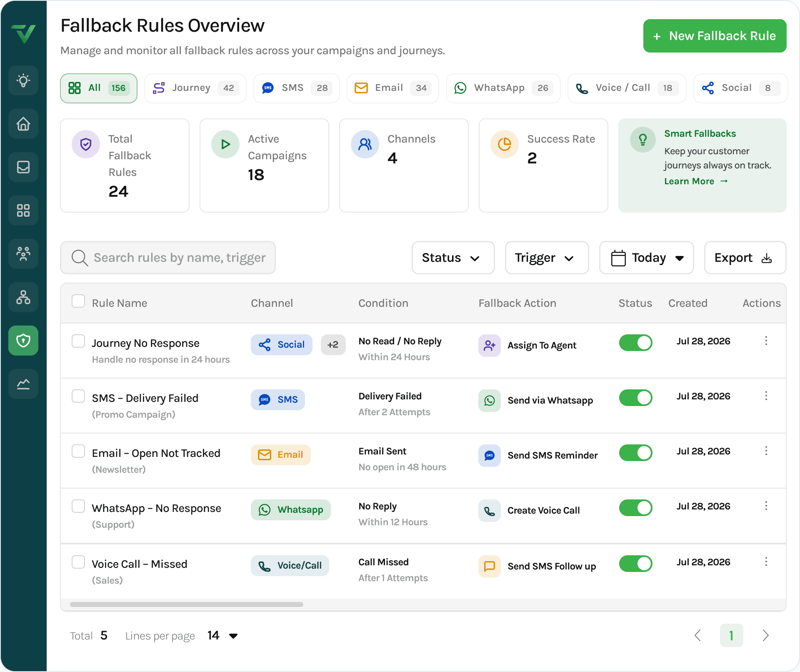This screenshot has width=800, height=672.
Task: Click the Channels users icon
Action: 365,144
